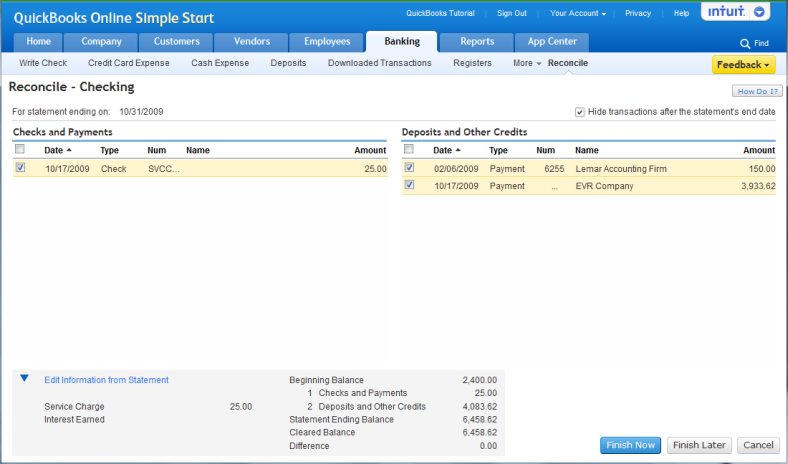This screenshot has height=464, width=788.
Task: Open Credit Card Expense
Action: 129,63
